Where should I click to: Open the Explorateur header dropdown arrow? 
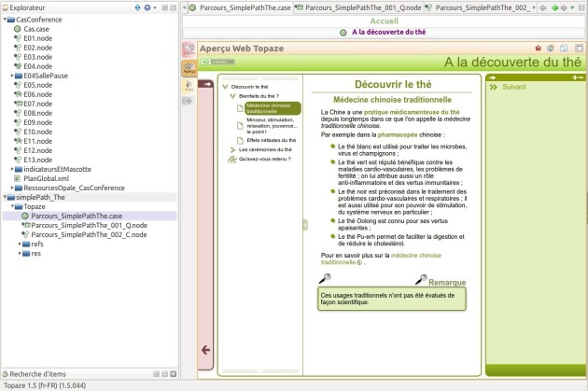(x=155, y=7)
